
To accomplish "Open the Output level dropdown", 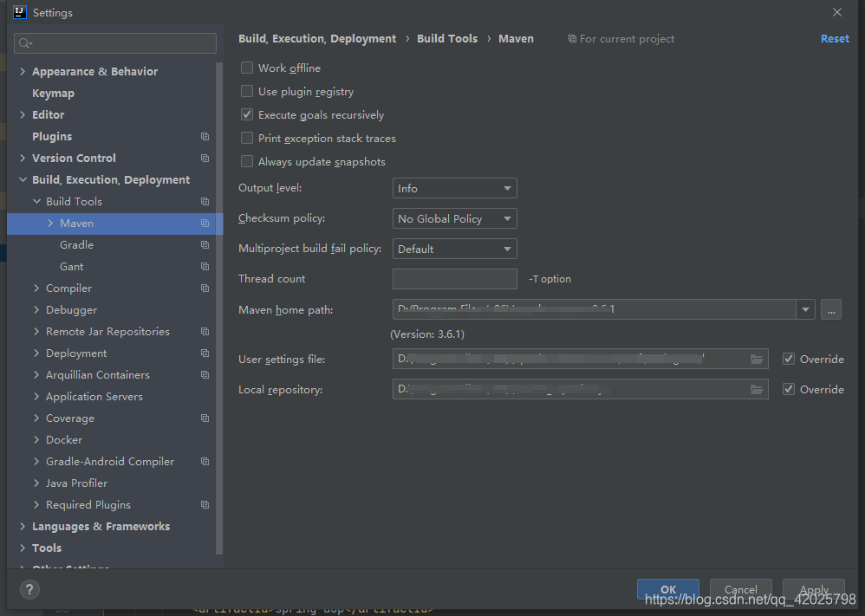I will tap(454, 188).
